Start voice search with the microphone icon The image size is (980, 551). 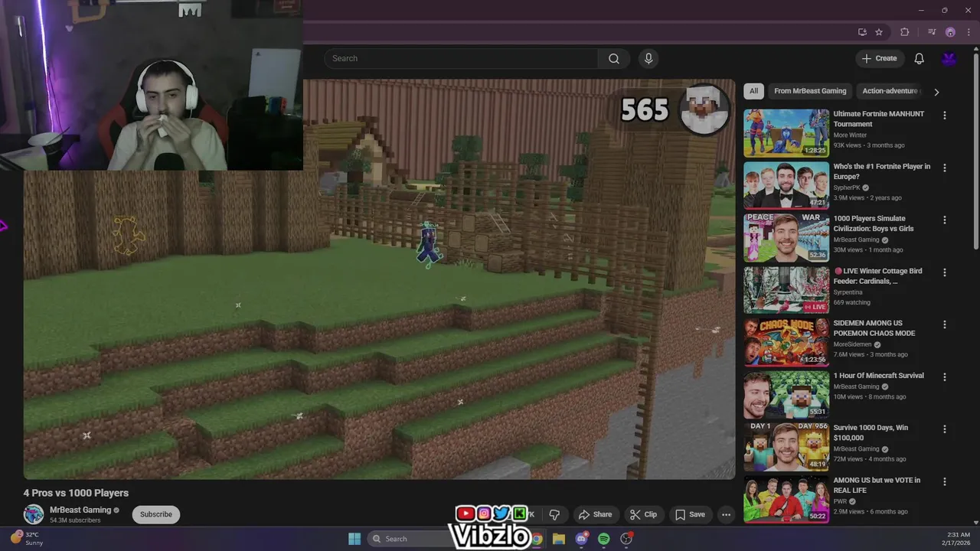(648, 59)
